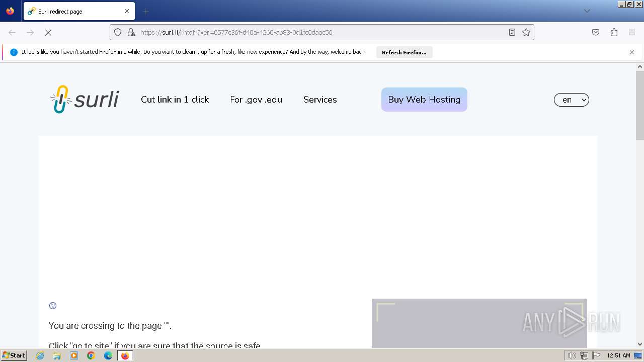The image size is (644, 362).
Task: Open the Action Center flag icon
Action: point(596,355)
